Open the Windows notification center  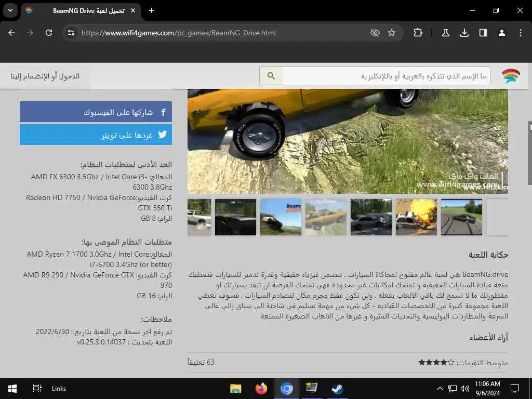pyautogui.click(x=515, y=389)
